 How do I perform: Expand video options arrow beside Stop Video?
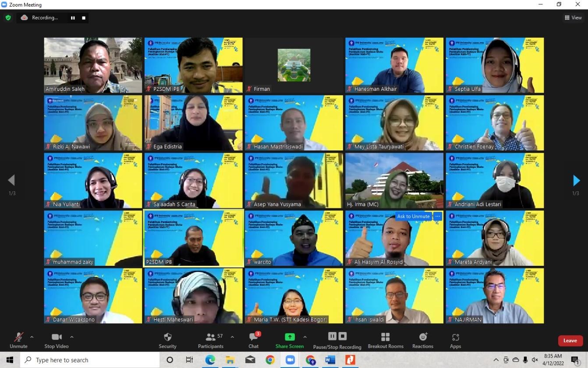(72, 337)
